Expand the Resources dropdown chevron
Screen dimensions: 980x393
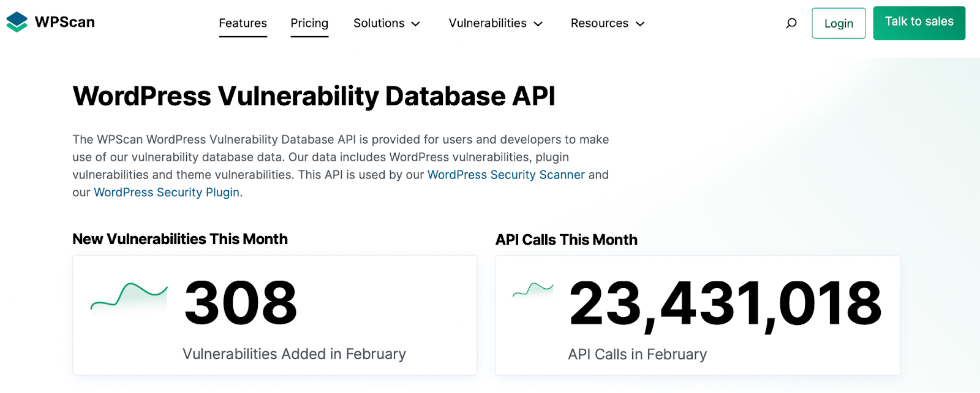pos(640,24)
